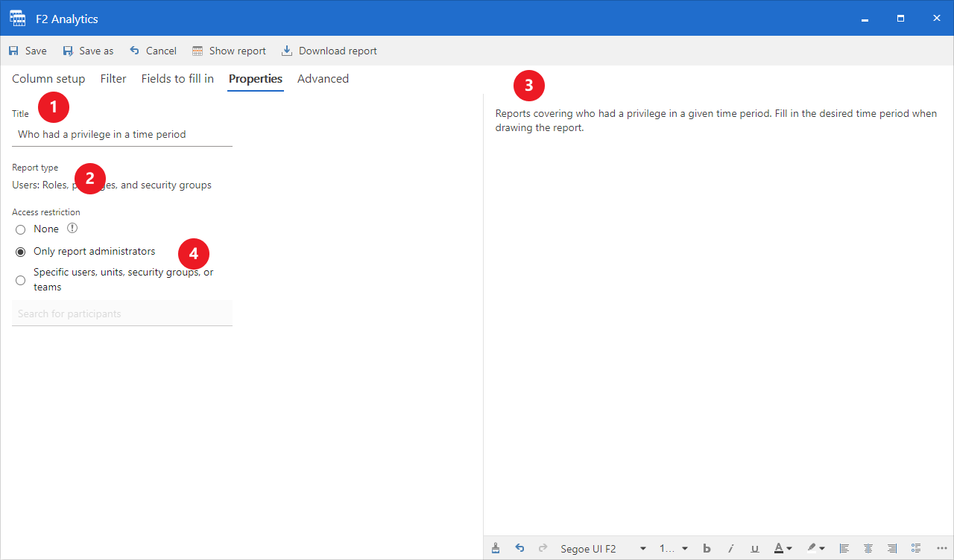Toggle italic text formatting

click(730, 549)
